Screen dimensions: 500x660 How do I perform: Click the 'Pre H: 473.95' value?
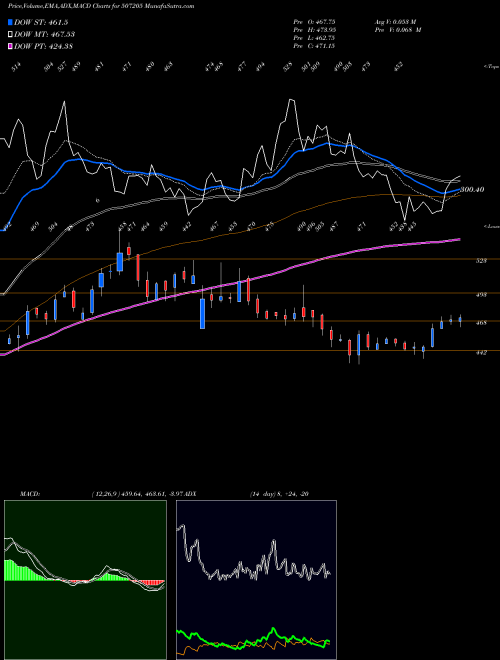314,29
